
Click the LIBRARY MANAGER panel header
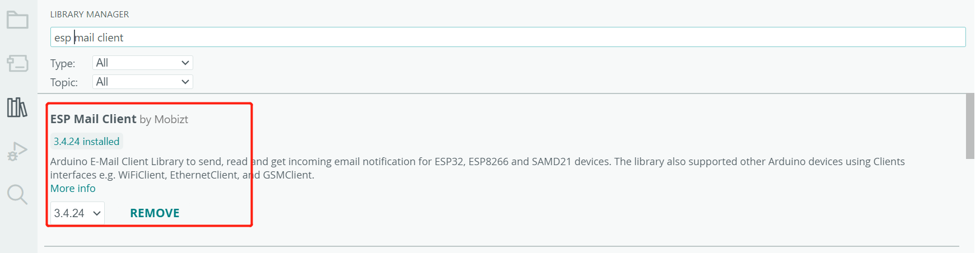(90, 15)
